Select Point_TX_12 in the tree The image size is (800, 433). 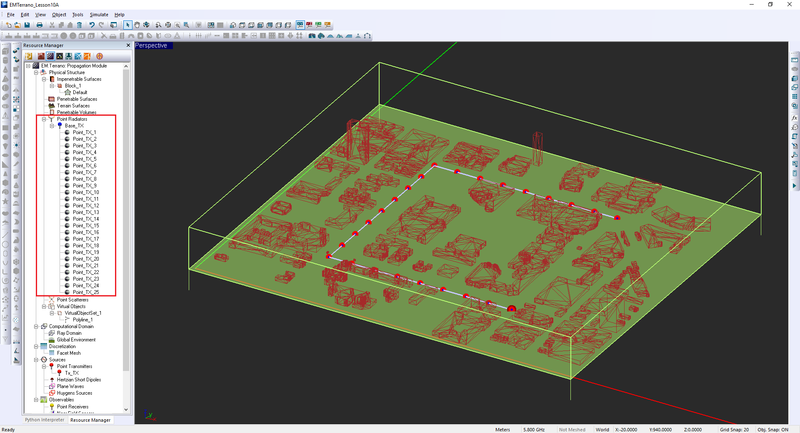[85, 206]
